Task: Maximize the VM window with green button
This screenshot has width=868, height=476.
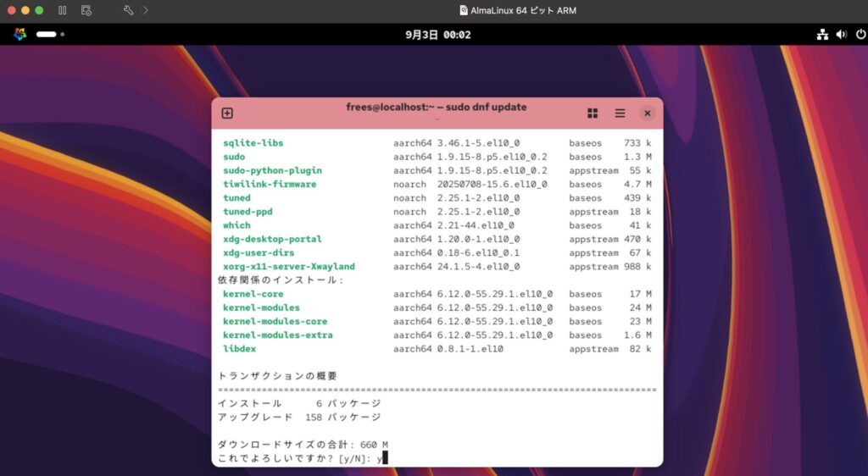Action: 39,10
